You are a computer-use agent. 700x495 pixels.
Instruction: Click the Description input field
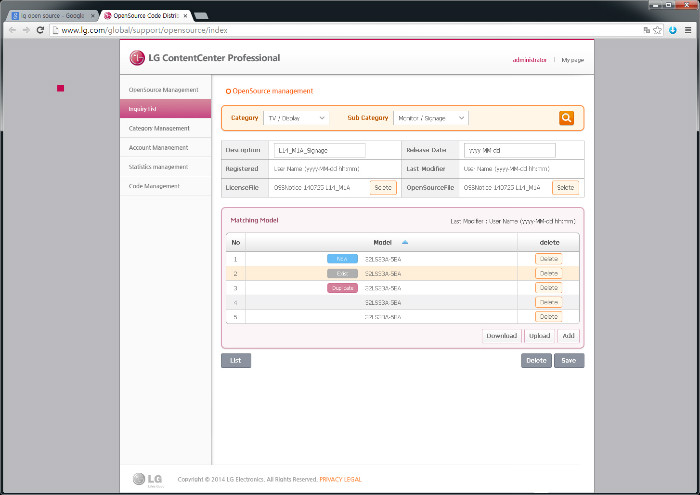point(320,150)
